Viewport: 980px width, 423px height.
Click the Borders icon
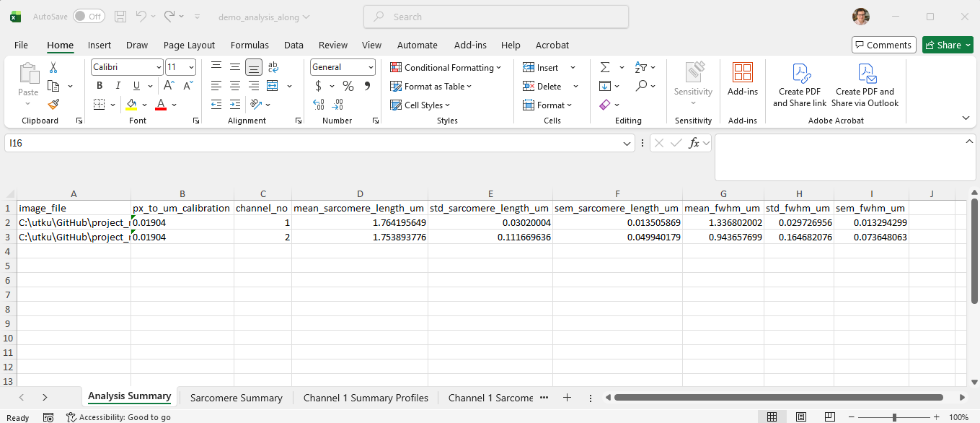100,105
